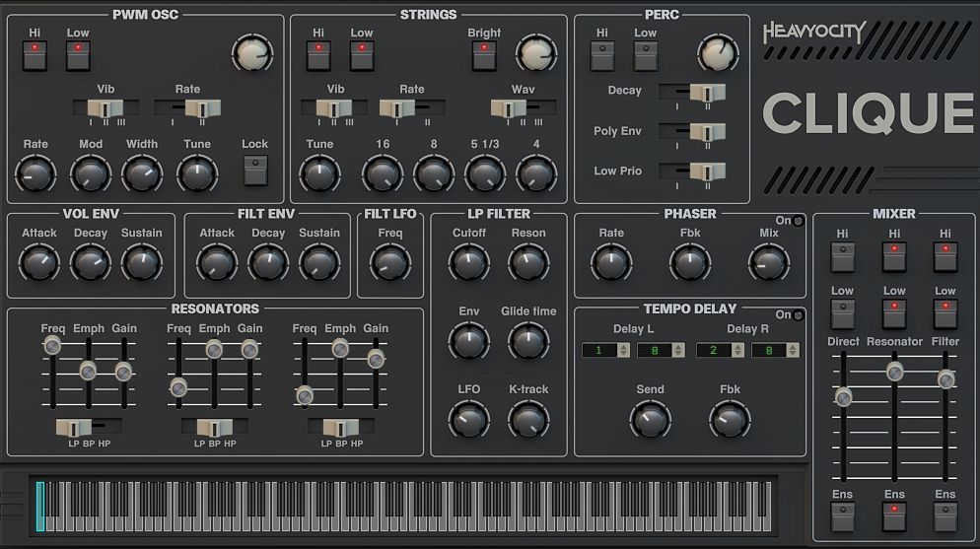980x549 pixels.
Task: Click the Filt LFO Freq knob
Action: click(390, 263)
